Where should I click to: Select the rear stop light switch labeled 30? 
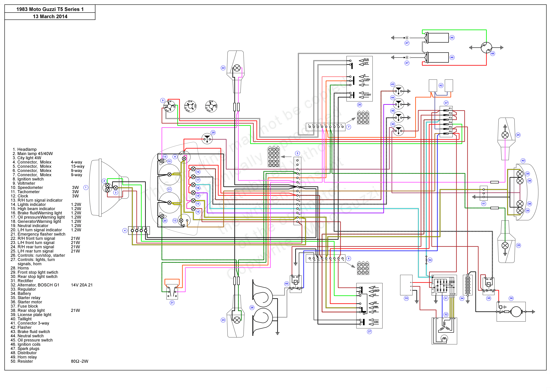point(399,131)
